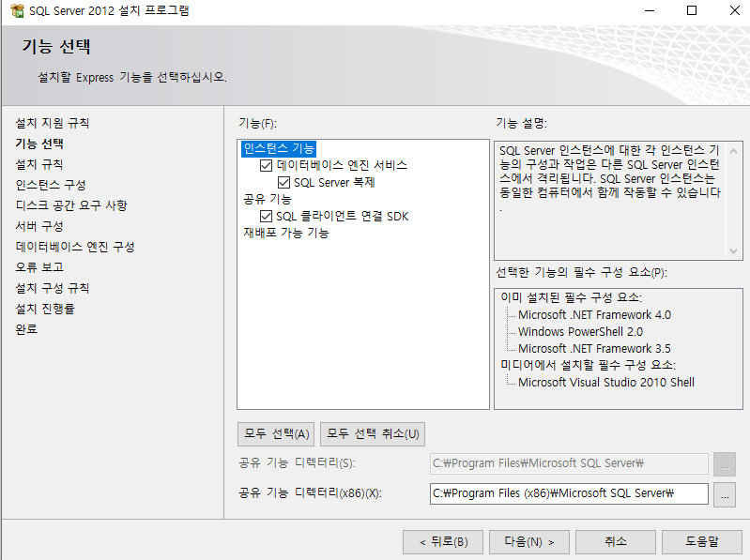The height and width of the screenshot is (560, 750).
Task: Toggle SQL 클라이언트 연결 SDK checkbox
Action: pos(266,217)
